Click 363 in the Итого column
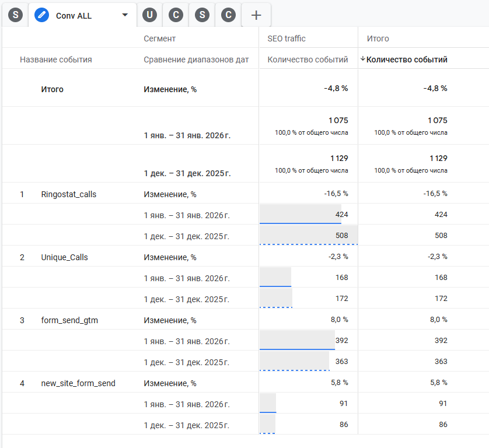Screen dimensions: 489x448 (x=441, y=362)
